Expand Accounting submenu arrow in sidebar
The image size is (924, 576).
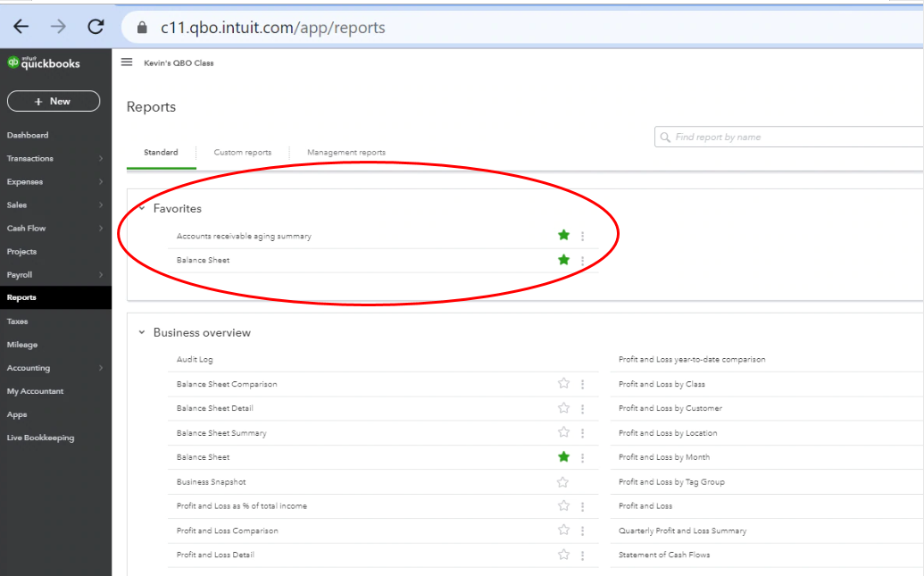[101, 368]
